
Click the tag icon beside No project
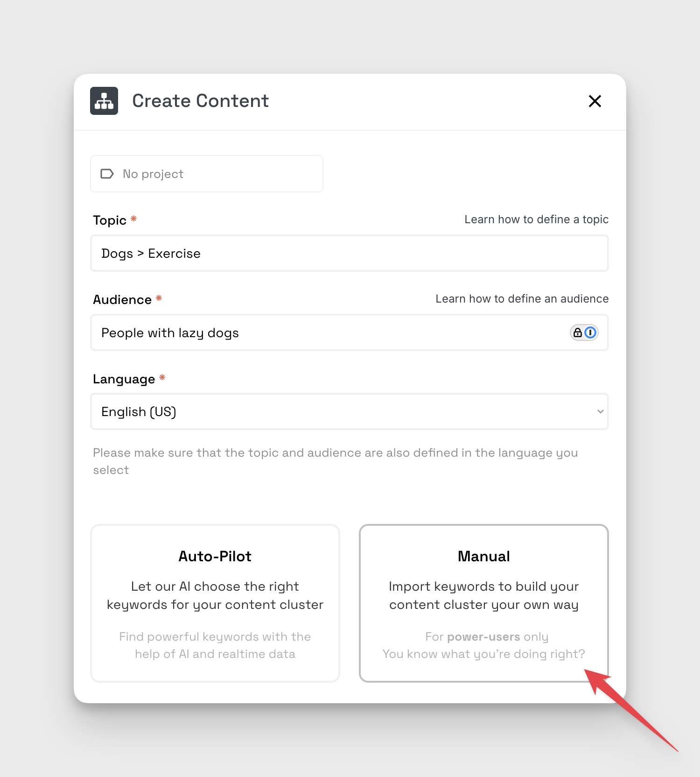[x=107, y=174]
